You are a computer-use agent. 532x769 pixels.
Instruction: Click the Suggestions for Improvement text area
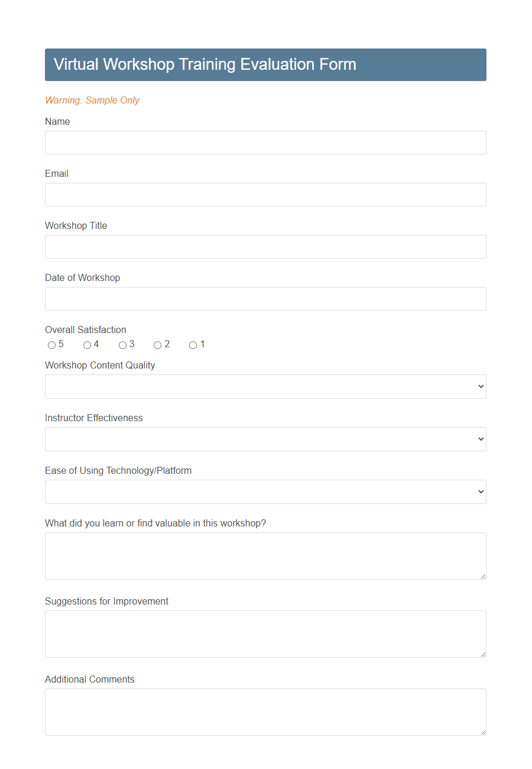[x=265, y=633]
